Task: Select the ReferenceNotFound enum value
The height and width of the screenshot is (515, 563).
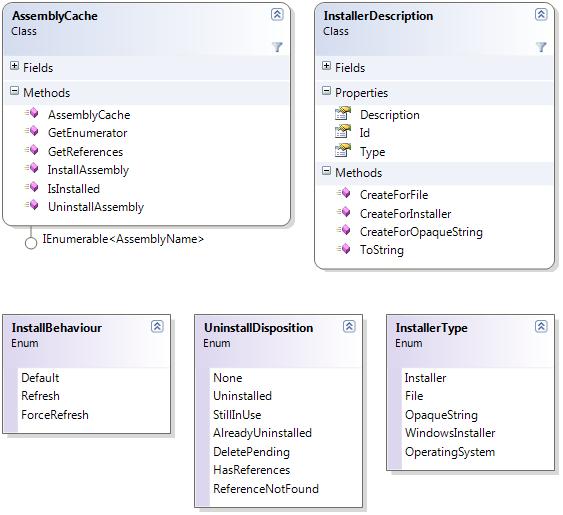Action: click(x=266, y=489)
